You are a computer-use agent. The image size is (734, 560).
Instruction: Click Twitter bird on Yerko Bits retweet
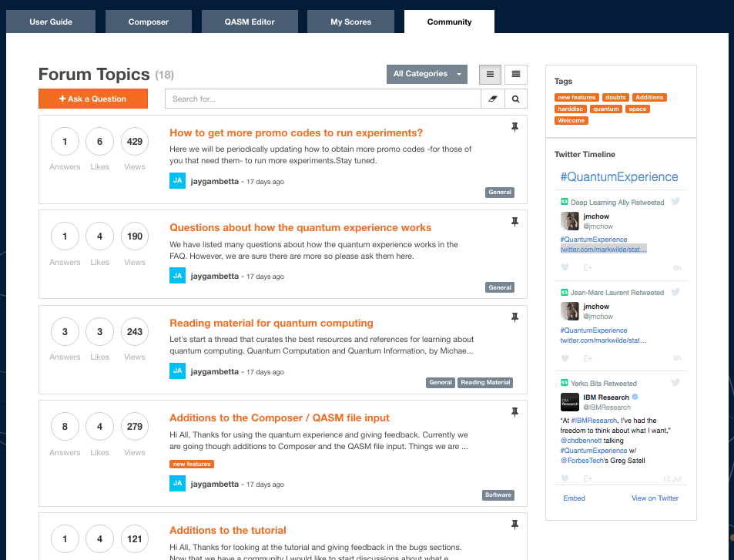tap(675, 382)
